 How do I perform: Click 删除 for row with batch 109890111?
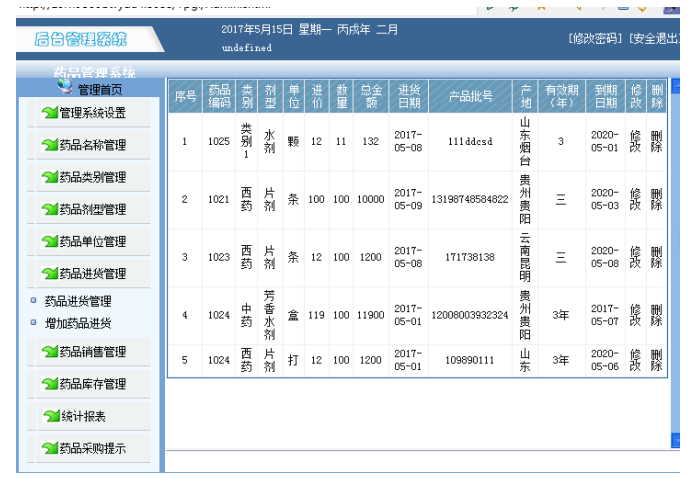[x=656, y=360]
